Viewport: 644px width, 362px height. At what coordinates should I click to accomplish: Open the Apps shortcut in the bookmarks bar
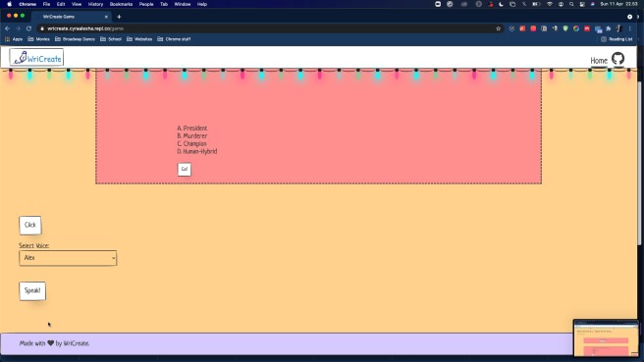pyautogui.click(x=14, y=39)
